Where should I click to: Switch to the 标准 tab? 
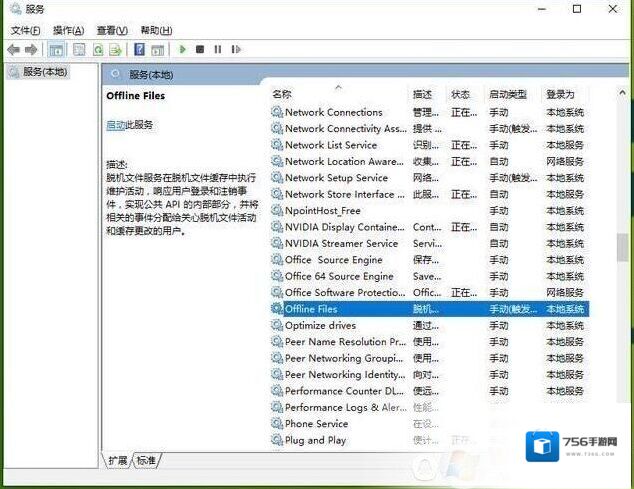click(146, 461)
